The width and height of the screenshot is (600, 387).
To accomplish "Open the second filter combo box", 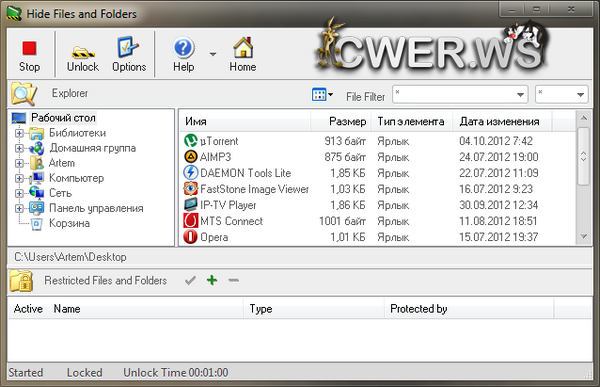I will [580, 95].
